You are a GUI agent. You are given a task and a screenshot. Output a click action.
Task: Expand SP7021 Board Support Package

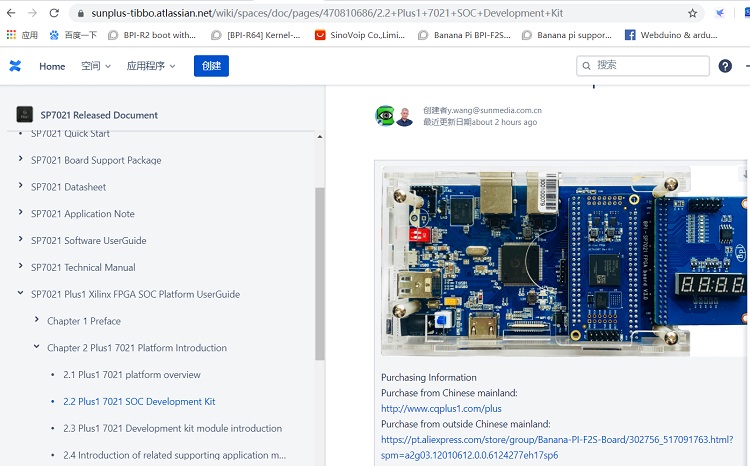pos(20,158)
